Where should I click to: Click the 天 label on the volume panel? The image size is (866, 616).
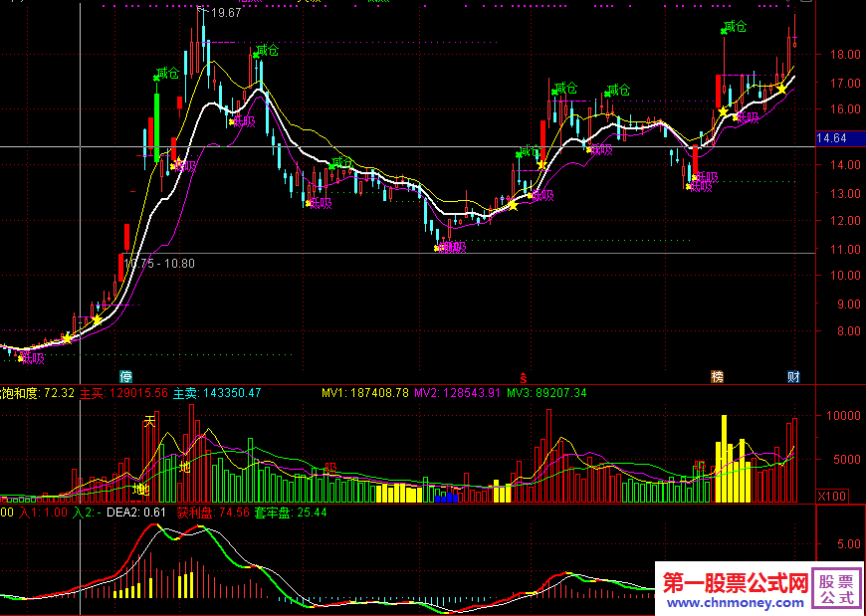tap(149, 422)
